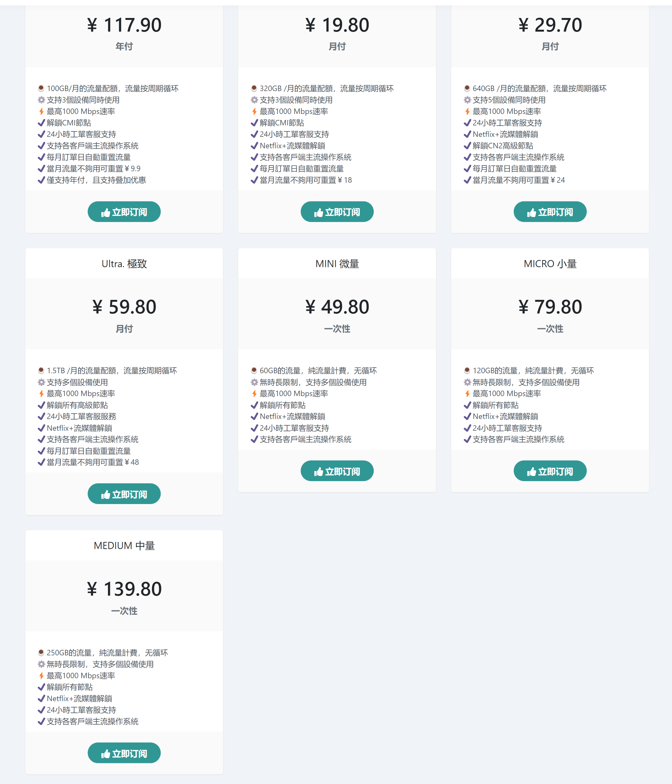Image resolution: width=672 pixels, height=784 pixels.
Task: Click the coffee-bean icon beside 100GB/月 quota
Action: 41,89
